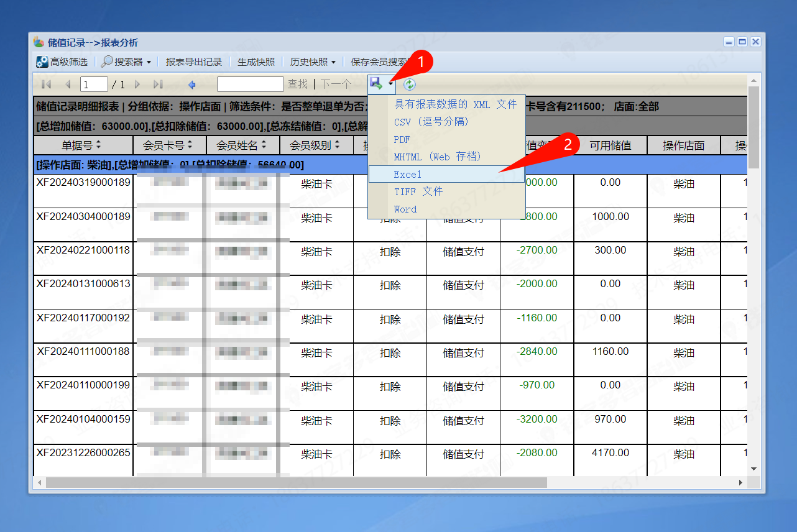The image size is (797, 532).
Task: Close the 报表分析 window
Action: pyautogui.click(x=755, y=42)
